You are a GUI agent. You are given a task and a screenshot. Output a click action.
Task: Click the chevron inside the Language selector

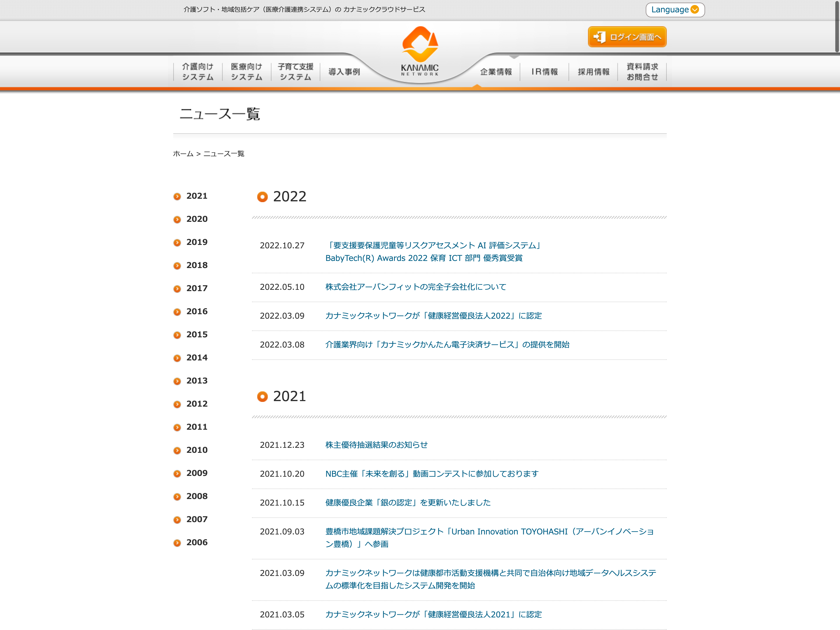pyautogui.click(x=695, y=10)
